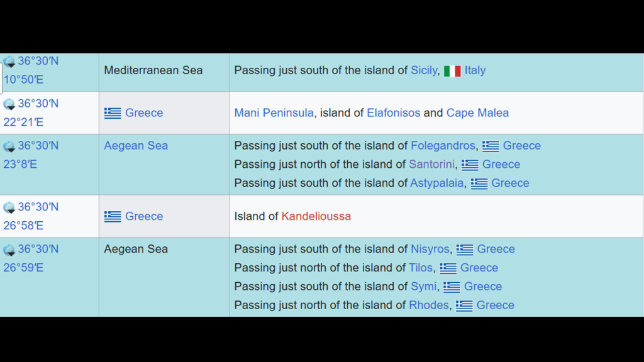The image size is (644, 362).
Task: Go to the Santorini page link
Action: [432, 165]
